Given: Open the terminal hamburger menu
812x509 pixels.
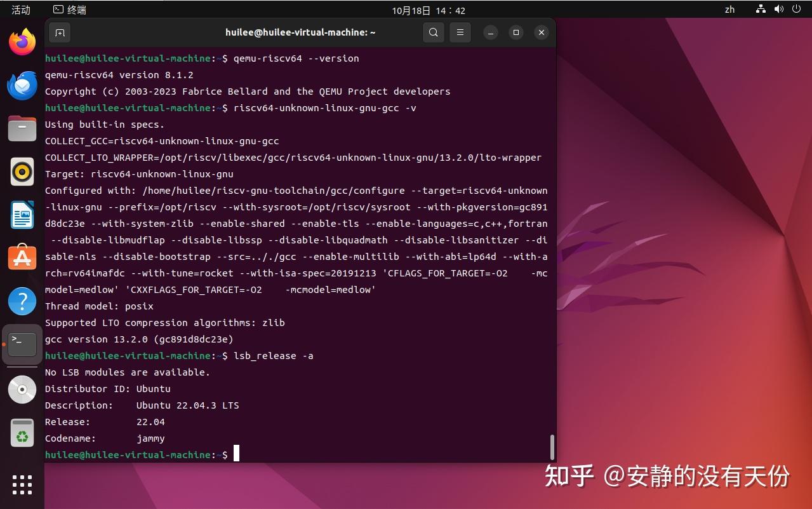Looking at the screenshot, I should [x=460, y=32].
